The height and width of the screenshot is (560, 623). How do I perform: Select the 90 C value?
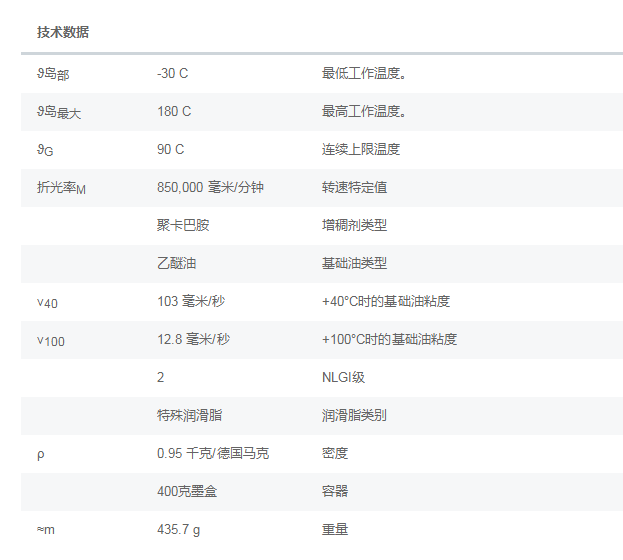pos(171,149)
